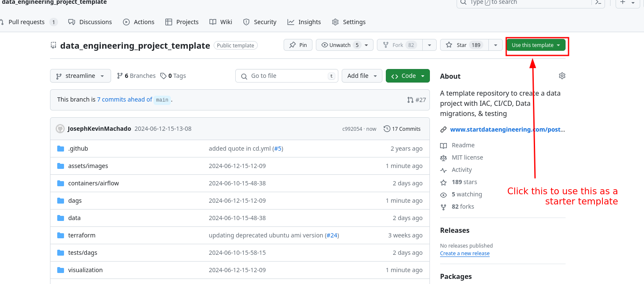Open the Security tab
The height and width of the screenshot is (284, 644).
[x=259, y=22]
